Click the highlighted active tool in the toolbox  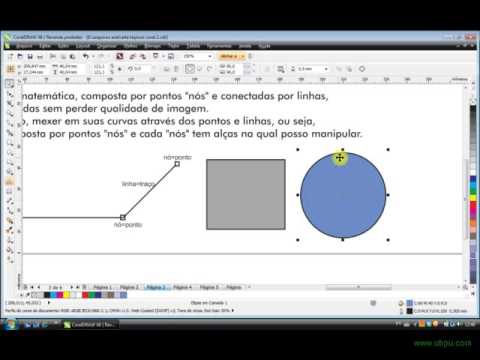pos(10,182)
